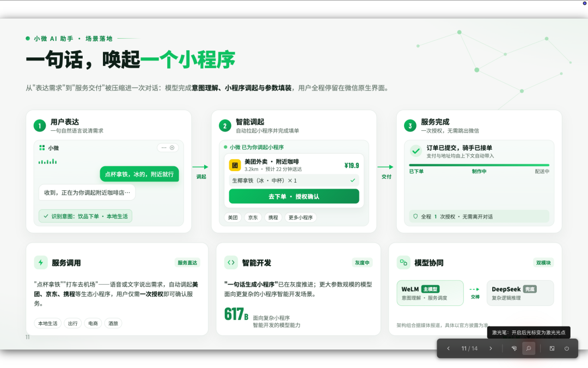Viewport: 588px width, 368px height.
Task: Click green check icon beside 订单已提交
Action: (415, 152)
